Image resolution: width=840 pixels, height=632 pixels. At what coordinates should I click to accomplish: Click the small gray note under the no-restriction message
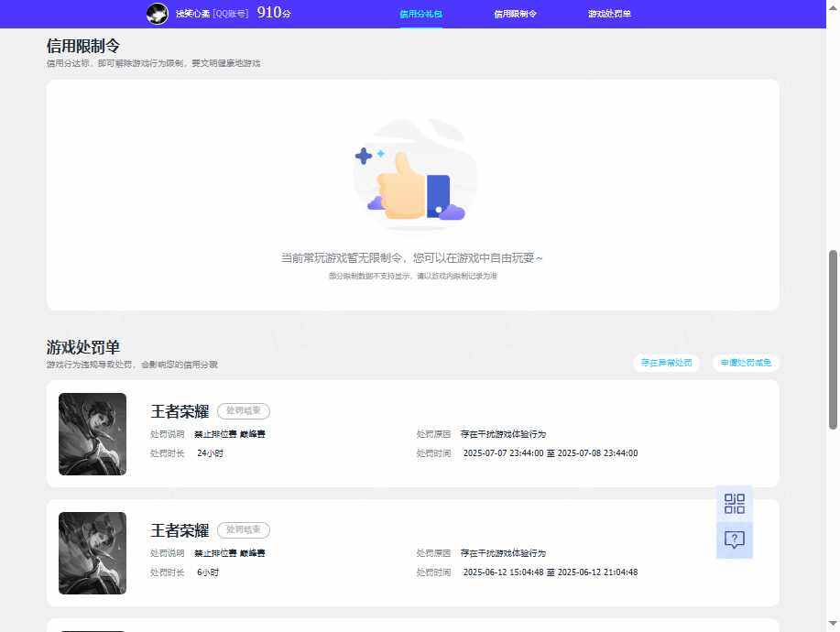coord(412,276)
